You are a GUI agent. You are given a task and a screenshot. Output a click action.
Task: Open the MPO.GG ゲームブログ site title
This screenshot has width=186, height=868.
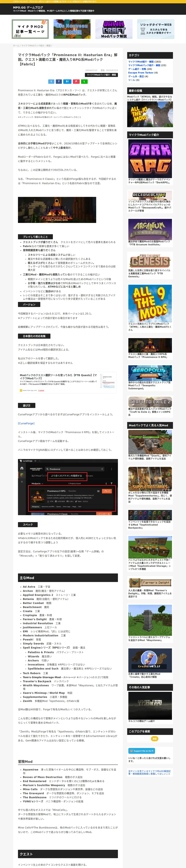click(28, 7)
